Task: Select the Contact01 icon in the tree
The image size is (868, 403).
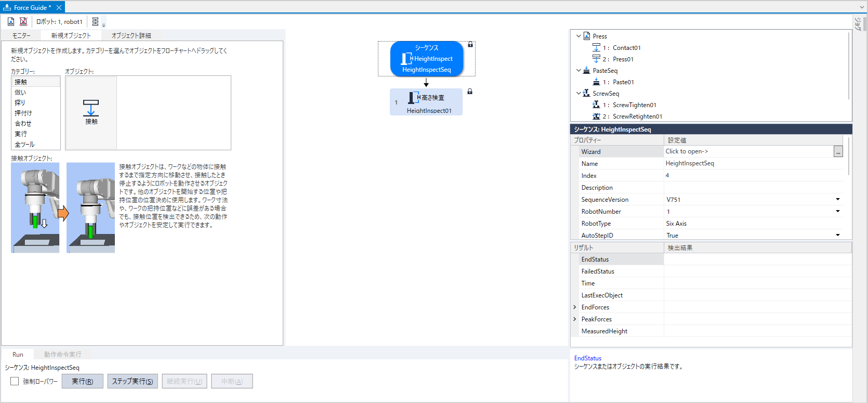Action: (x=596, y=48)
